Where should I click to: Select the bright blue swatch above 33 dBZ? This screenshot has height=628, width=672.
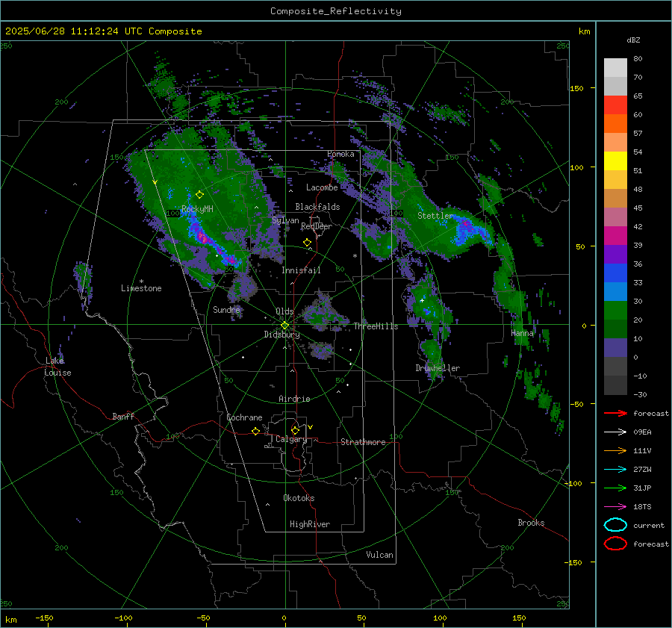point(615,273)
